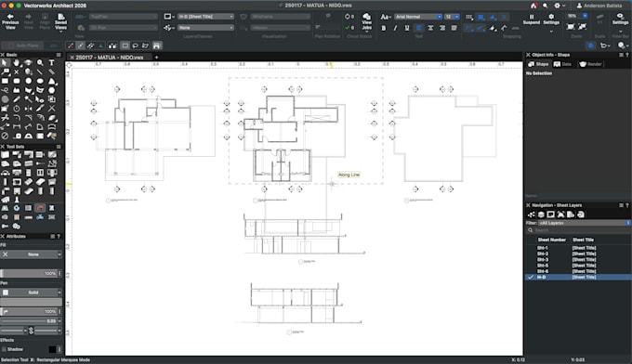Viewport: 632px width, 364px height.
Task: Select the Flyover tool
Action: pyautogui.click(x=28, y=63)
